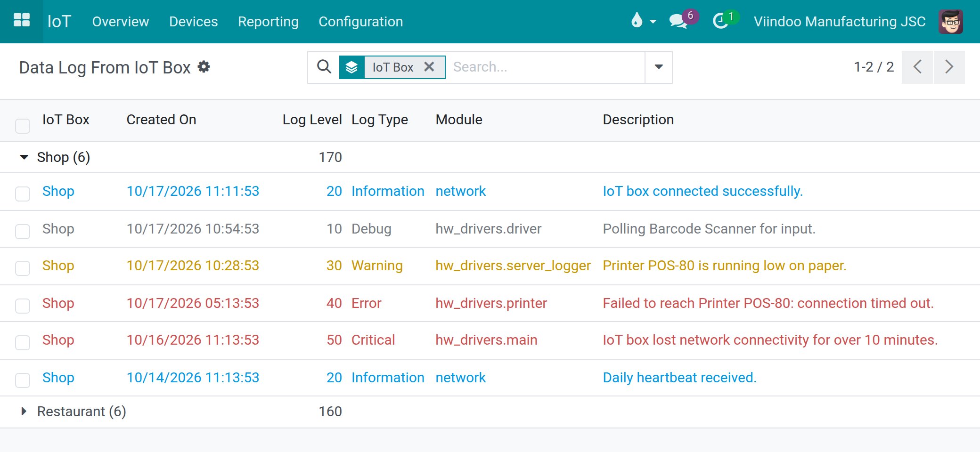Sort by the IoT Box column header
The image size is (980, 452).
(x=66, y=120)
